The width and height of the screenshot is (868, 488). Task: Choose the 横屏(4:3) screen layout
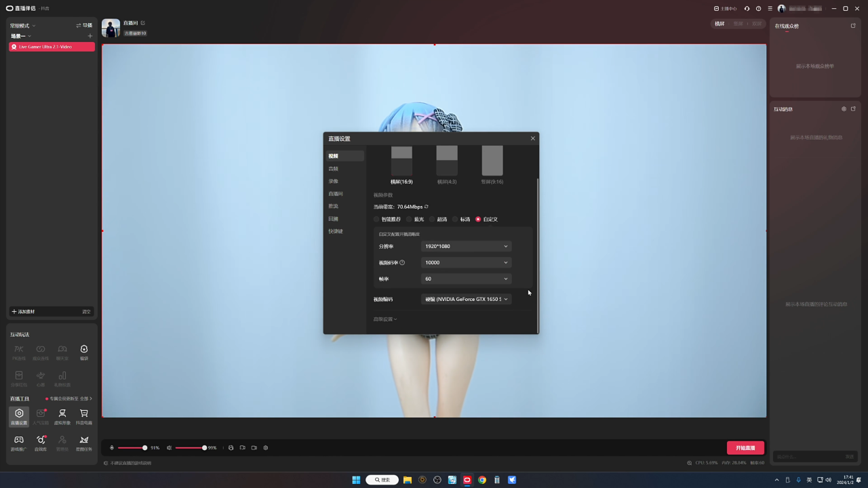[447, 165]
